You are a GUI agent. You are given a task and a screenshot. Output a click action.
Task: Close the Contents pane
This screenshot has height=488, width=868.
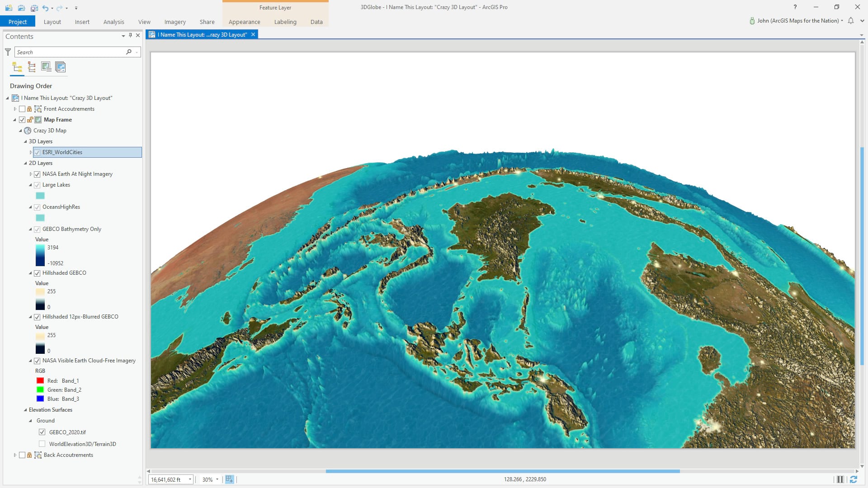pyautogui.click(x=138, y=35)
